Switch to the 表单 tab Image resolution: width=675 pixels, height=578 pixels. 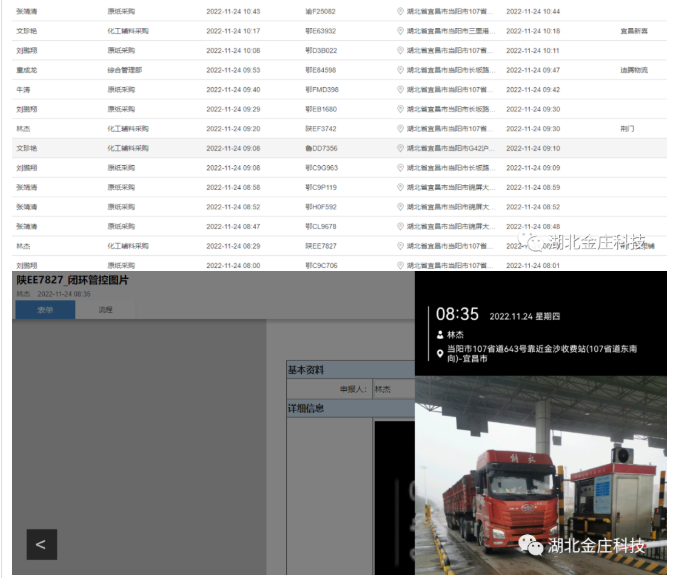click(x=46, y=310)
